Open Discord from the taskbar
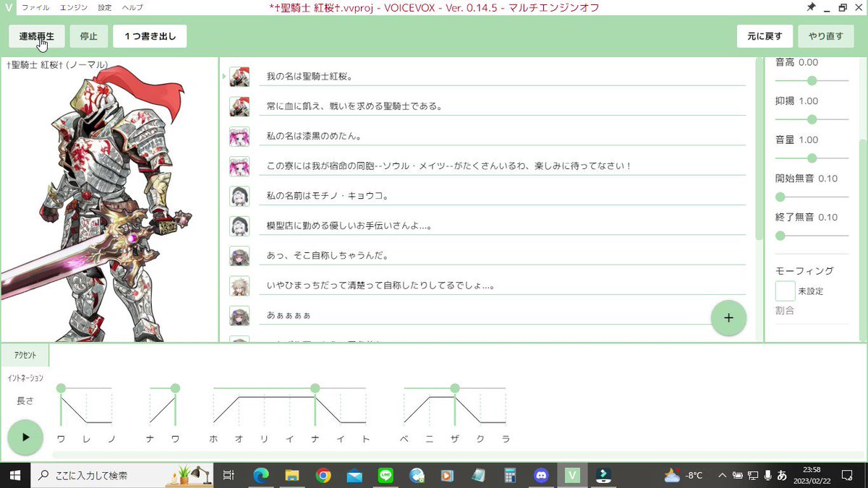 541,475
